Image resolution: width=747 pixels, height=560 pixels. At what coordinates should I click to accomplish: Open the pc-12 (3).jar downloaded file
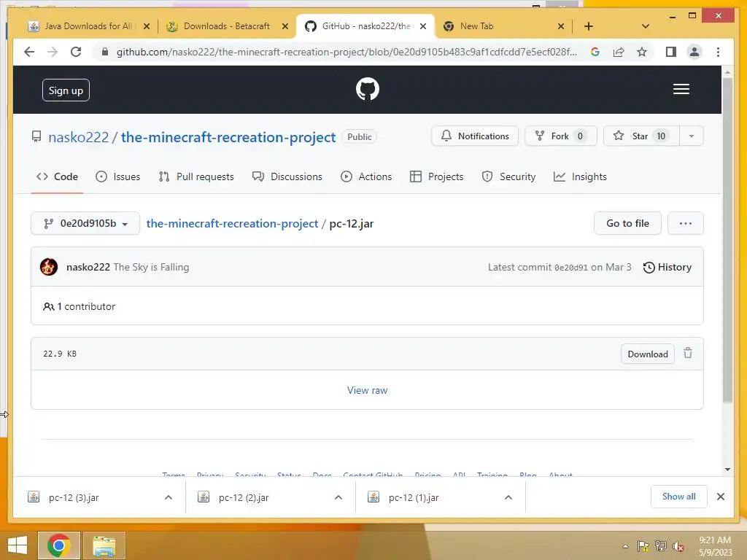pyautogui.click(x=74, y=497)
